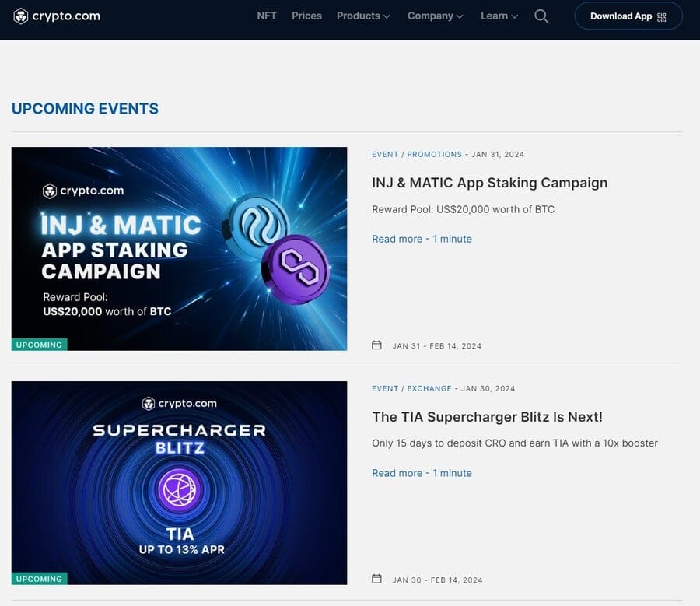Open the Supercharger Blitz TIA banner image
The height and width of the screenshot is (606, 700).
tap(179, 483)
